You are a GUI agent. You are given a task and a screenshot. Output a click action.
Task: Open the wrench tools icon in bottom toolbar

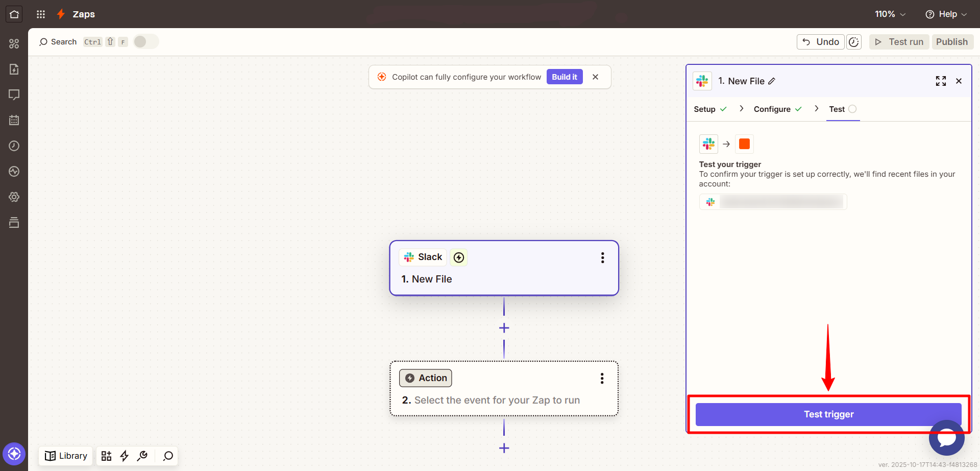[142, 456]
